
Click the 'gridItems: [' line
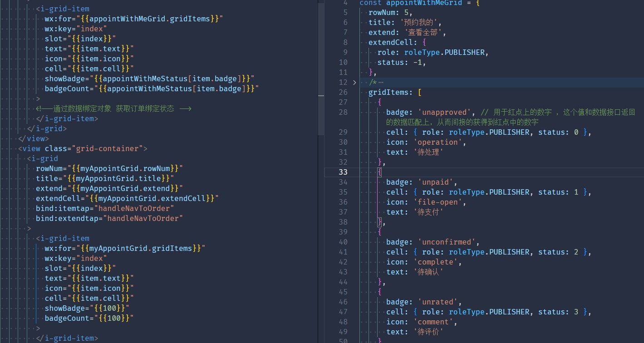click(x=395, y=92)
